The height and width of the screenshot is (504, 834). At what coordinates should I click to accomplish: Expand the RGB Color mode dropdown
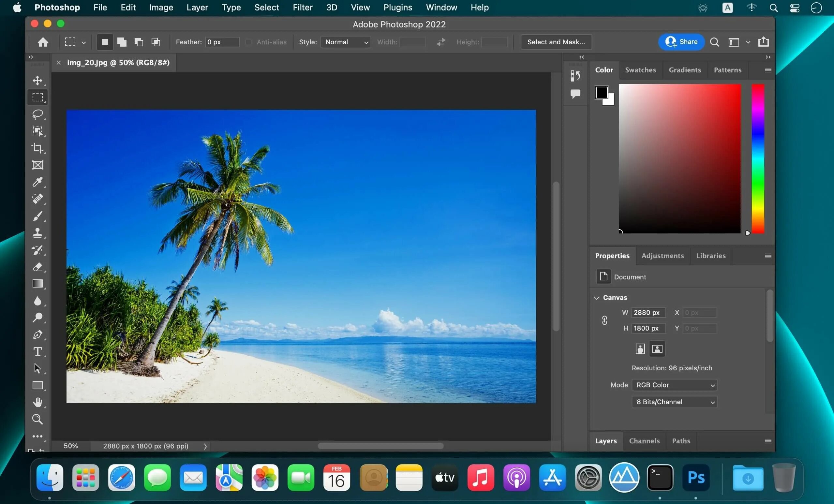point(674,385)
